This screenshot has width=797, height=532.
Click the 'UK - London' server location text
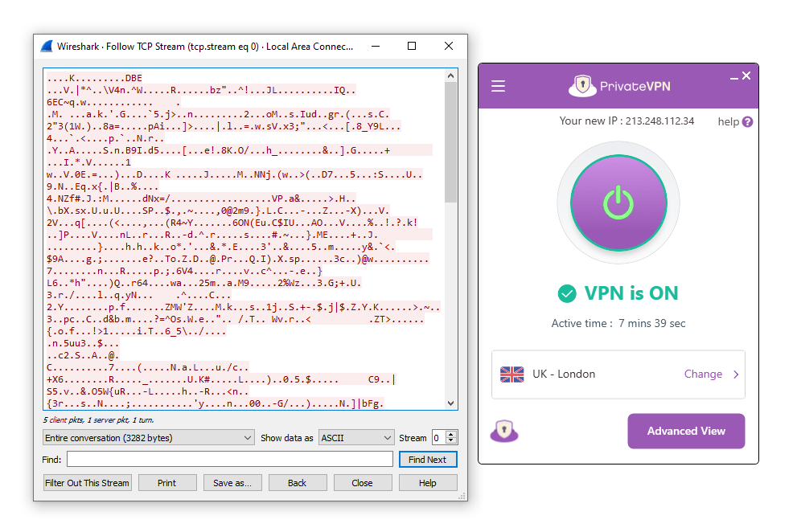[x=564, y=374]
